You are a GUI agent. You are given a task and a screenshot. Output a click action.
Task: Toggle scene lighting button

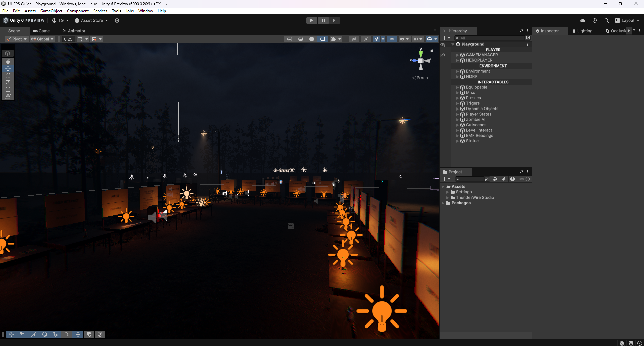pos(323,39)
